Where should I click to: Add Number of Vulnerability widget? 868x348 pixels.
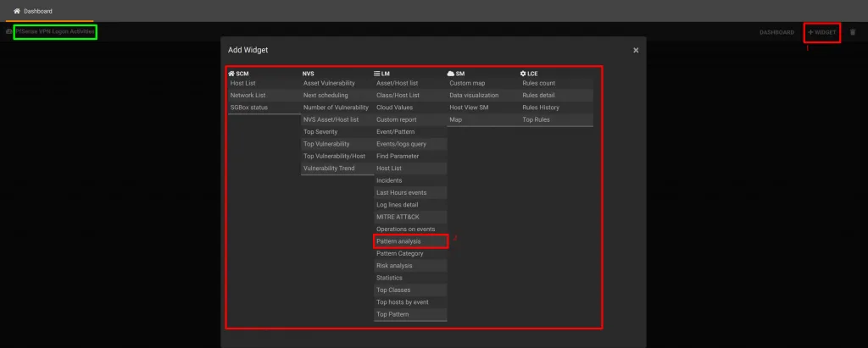pyautogui.click(x=337, y=108)
